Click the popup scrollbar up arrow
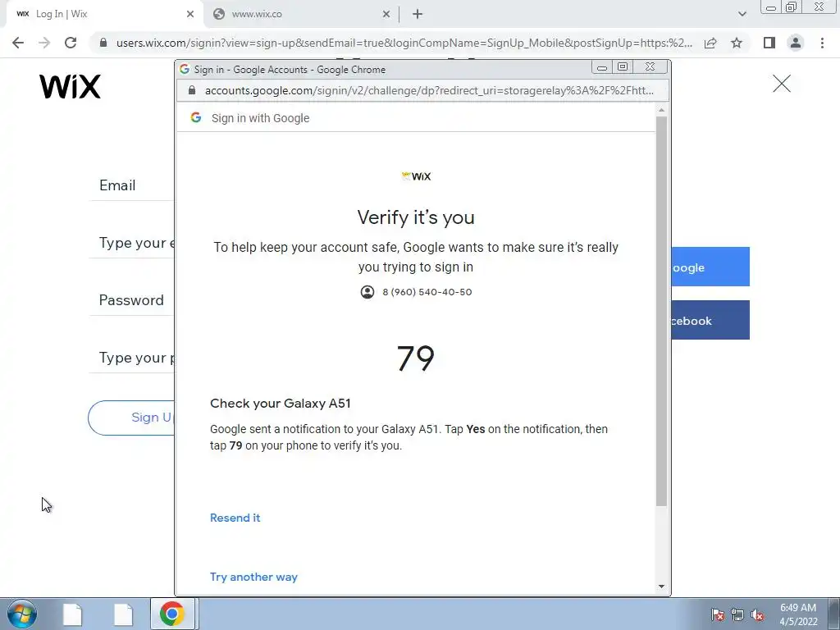 (662, 110)
